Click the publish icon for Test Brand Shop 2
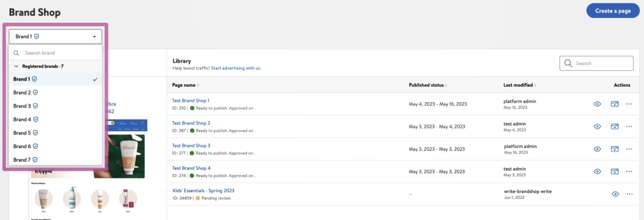 [x=614, y=126]
